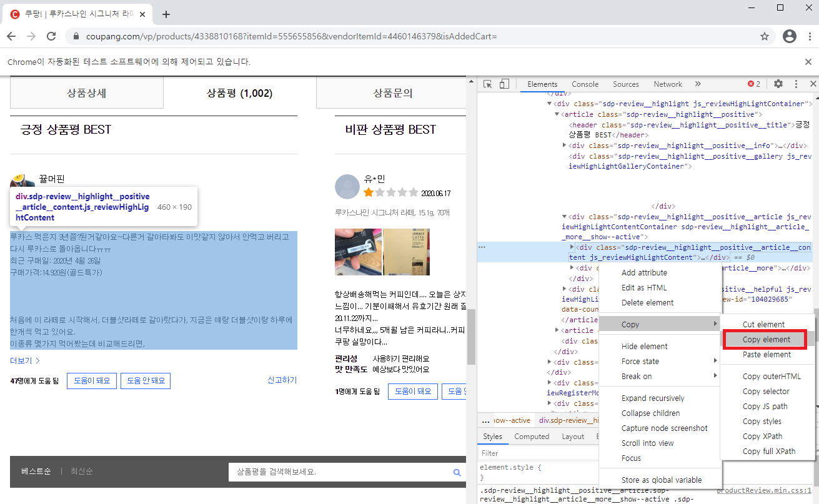This screenshot has height=504, width=819.
Task: Show more DevTools tabs chevron
Action: [x=698, y=84]
